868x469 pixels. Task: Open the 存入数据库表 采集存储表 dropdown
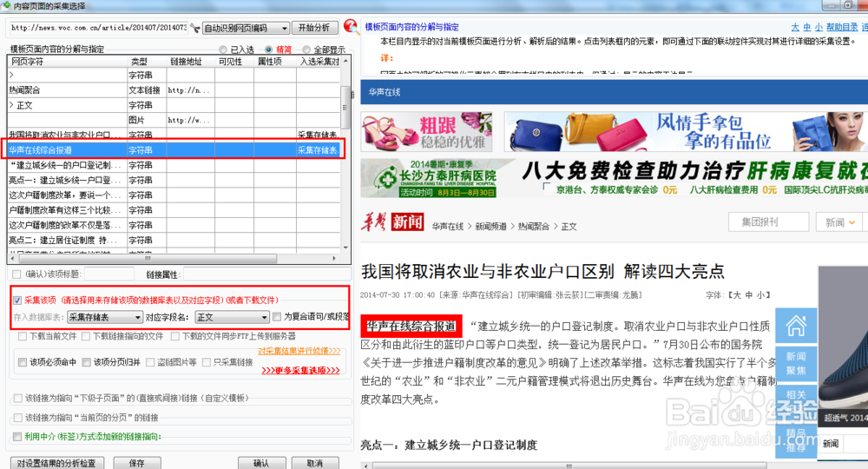pos(105,317)
